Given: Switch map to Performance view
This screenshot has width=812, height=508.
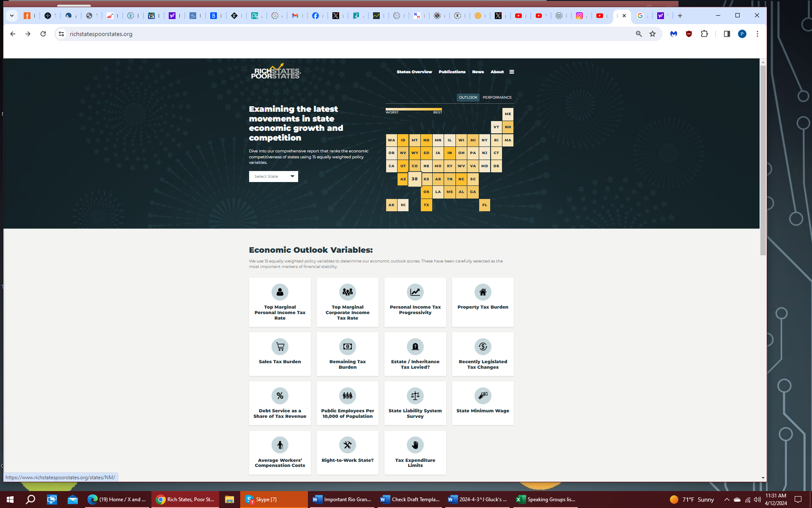Looking at the screenshot, I should (x=497, y=97).
